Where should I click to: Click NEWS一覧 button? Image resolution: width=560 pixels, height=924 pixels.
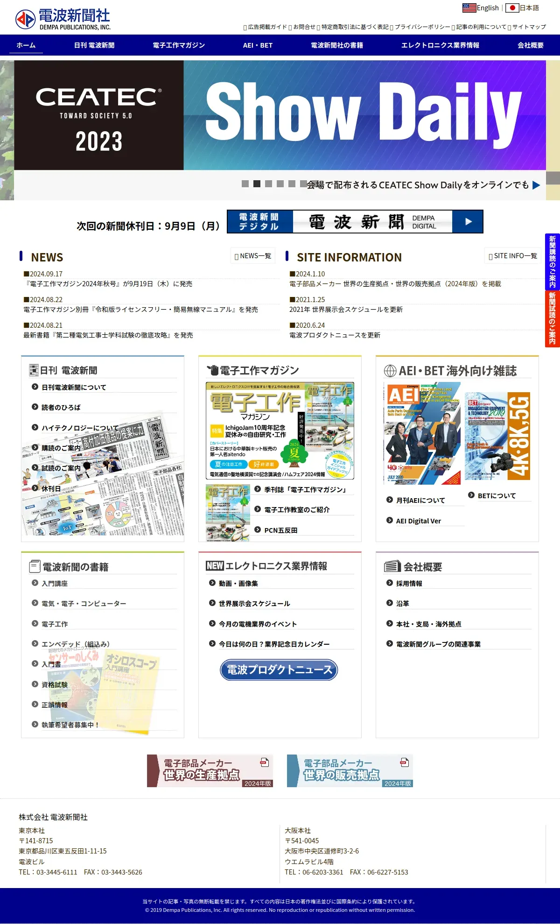(253, 256)
